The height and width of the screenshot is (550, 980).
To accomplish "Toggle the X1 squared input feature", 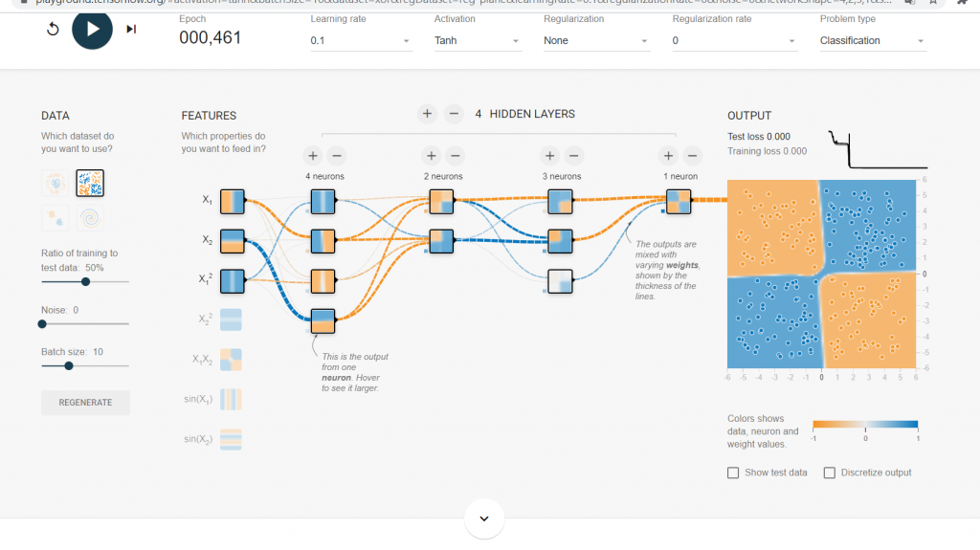I will click(232, 280).
